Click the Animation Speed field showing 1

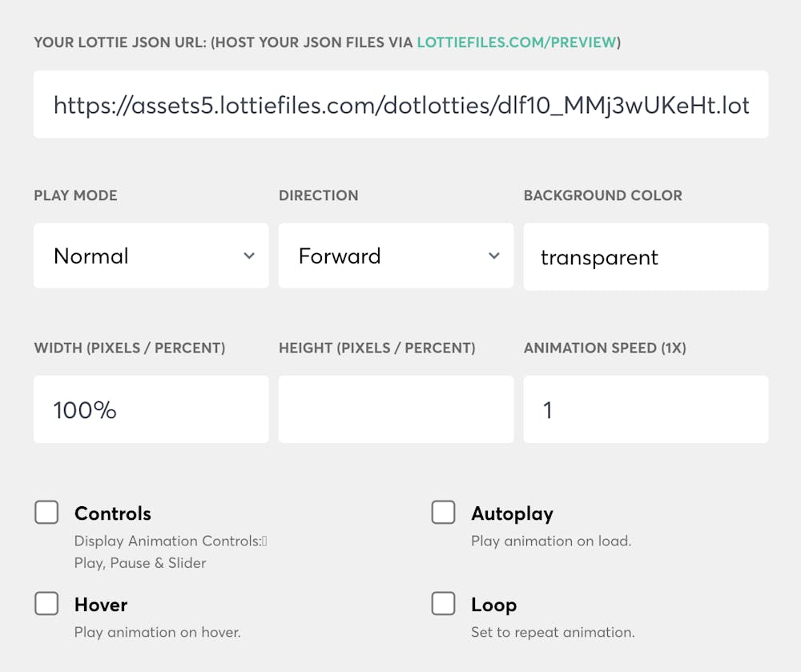coord(646,410)
